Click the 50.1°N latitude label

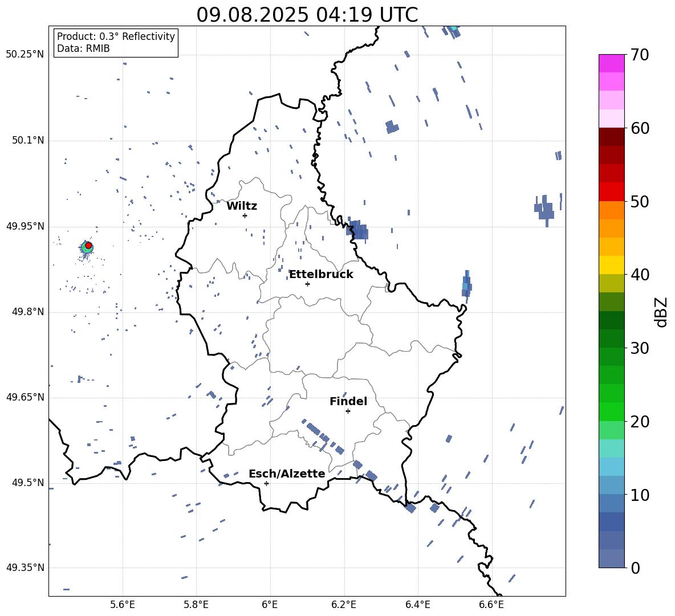click(x=27, y=140)
